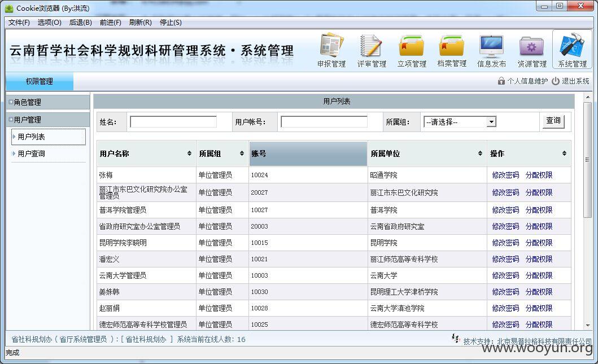Focus the 姓名 input field
The image size is (598, 364).
(x=173, y=122)
